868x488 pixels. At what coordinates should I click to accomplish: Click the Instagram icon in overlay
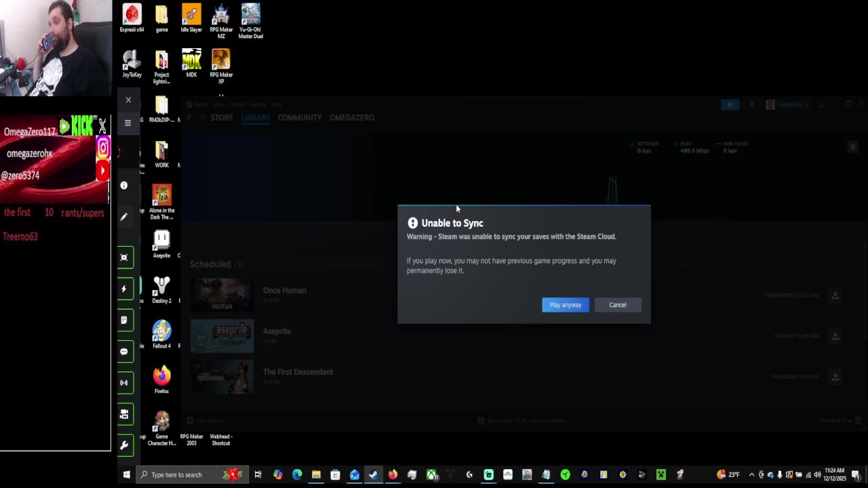coord(103,146)
